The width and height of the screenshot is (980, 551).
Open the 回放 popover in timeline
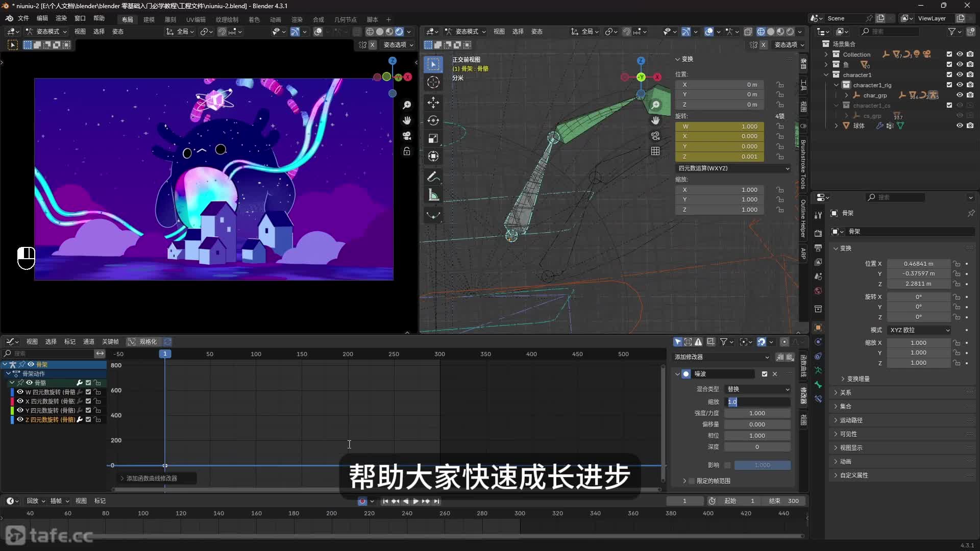36,501
